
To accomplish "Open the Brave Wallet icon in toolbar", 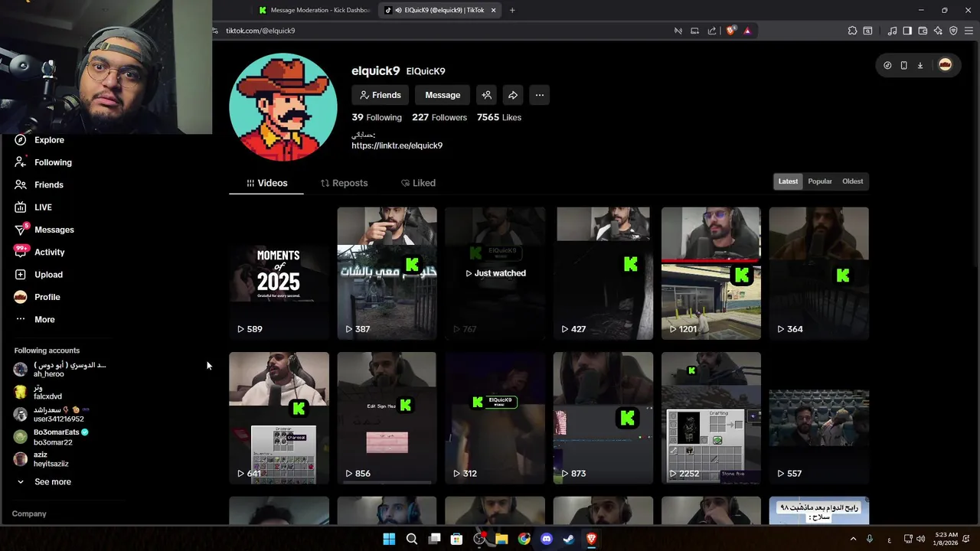I will click(x=923, y=31).
